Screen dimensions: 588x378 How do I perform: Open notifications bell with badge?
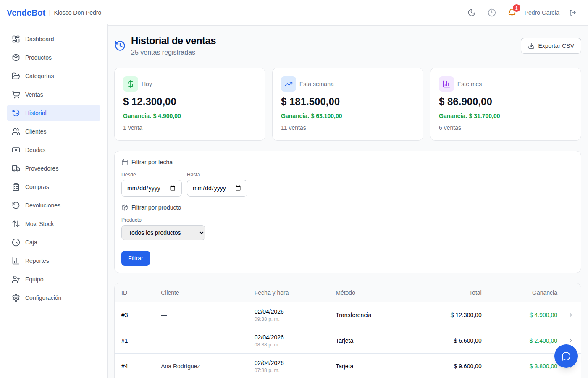coord(512,13)
